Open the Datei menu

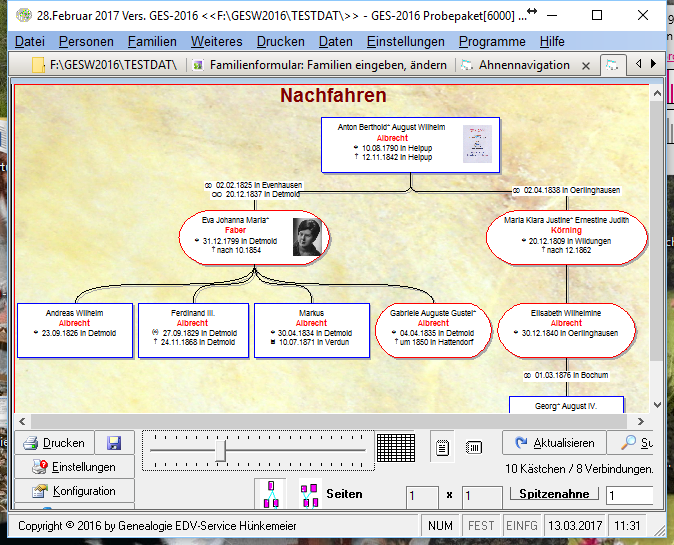click(30, 42)
